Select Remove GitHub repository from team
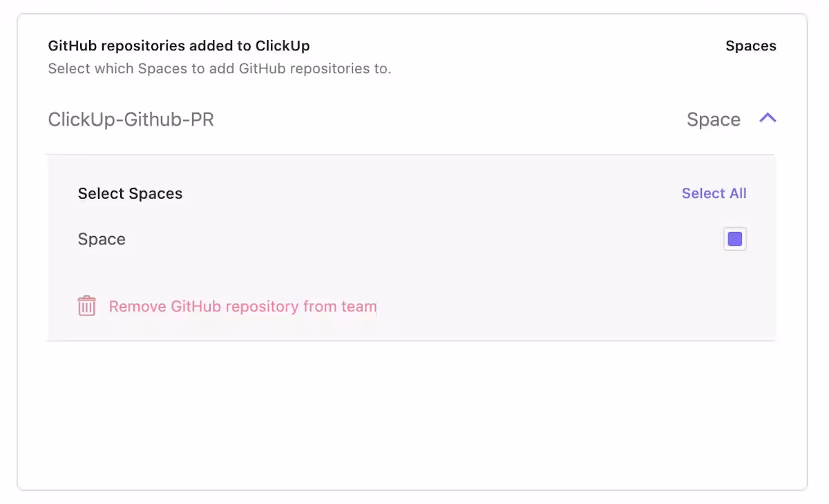 pos(242,306)
